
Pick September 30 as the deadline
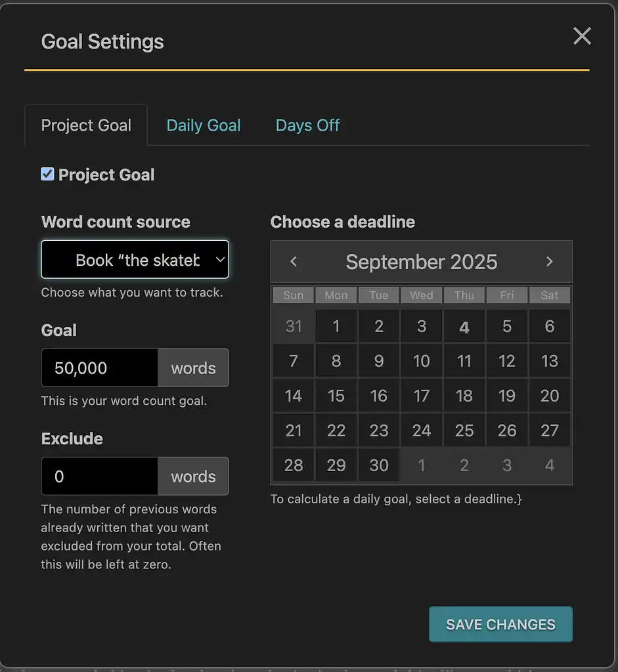pos(379,465)
